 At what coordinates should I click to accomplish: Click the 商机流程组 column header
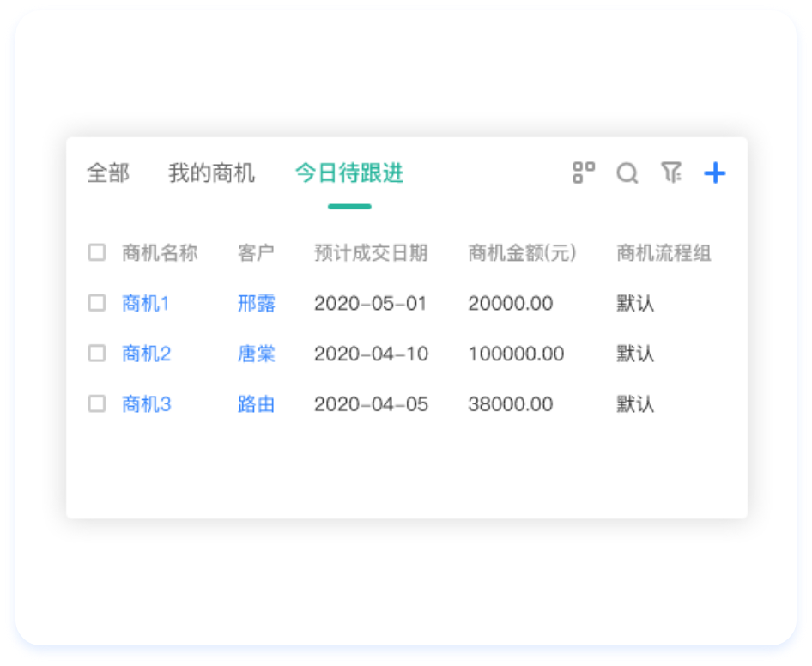[x=664, y=253]
